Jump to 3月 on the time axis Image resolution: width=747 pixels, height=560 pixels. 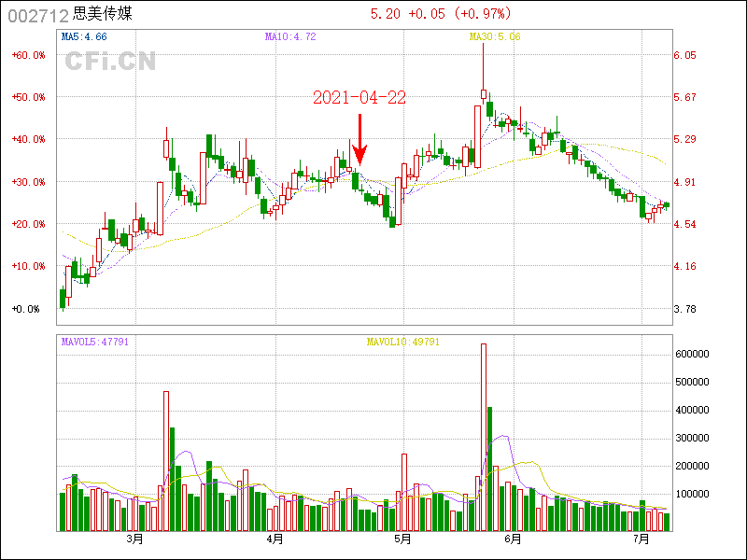point(134,539)
